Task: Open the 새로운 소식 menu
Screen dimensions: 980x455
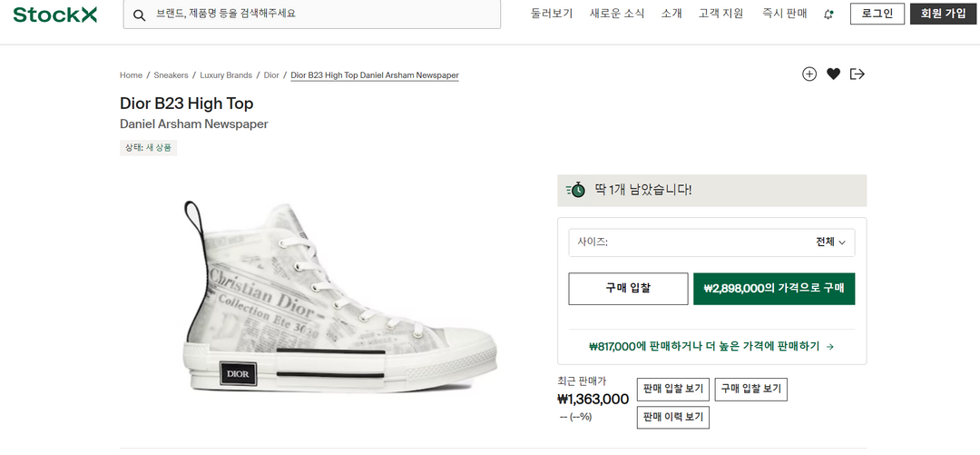Action: coord(617,14)
